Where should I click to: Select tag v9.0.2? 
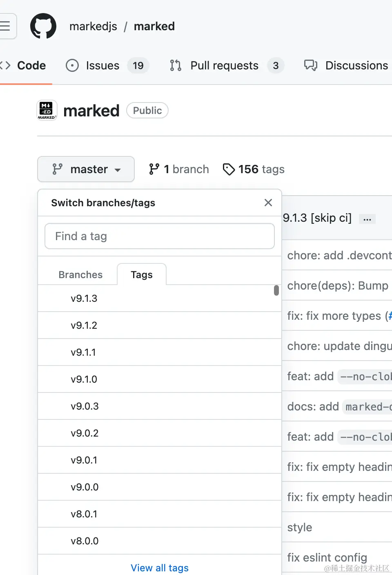pyautogui.click(x=160, y=433)
